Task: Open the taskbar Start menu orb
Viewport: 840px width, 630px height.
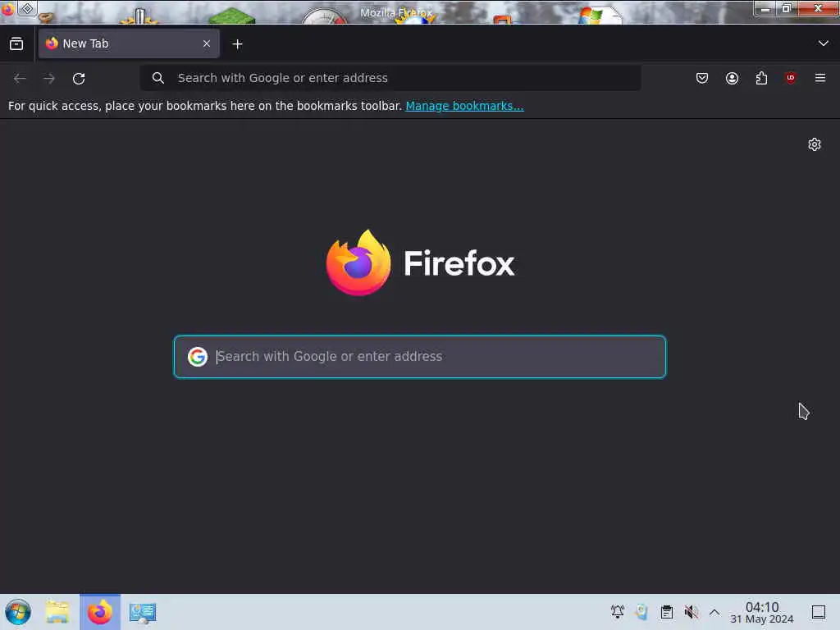Action: coord(18,612)
